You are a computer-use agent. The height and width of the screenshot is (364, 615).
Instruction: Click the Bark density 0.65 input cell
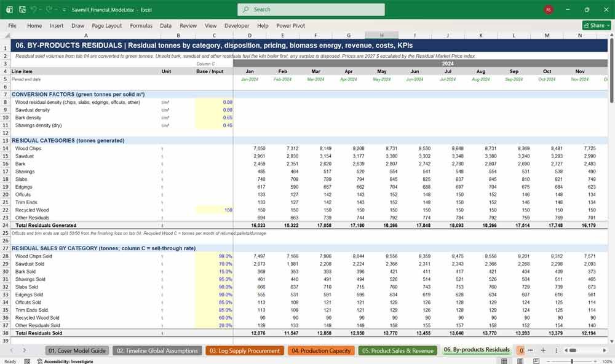pyautogui.click(x=214, y=117)
